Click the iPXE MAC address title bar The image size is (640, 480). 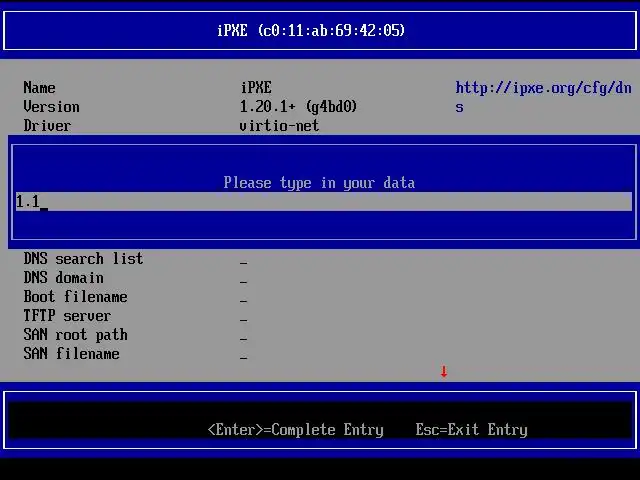click(320, 31)
